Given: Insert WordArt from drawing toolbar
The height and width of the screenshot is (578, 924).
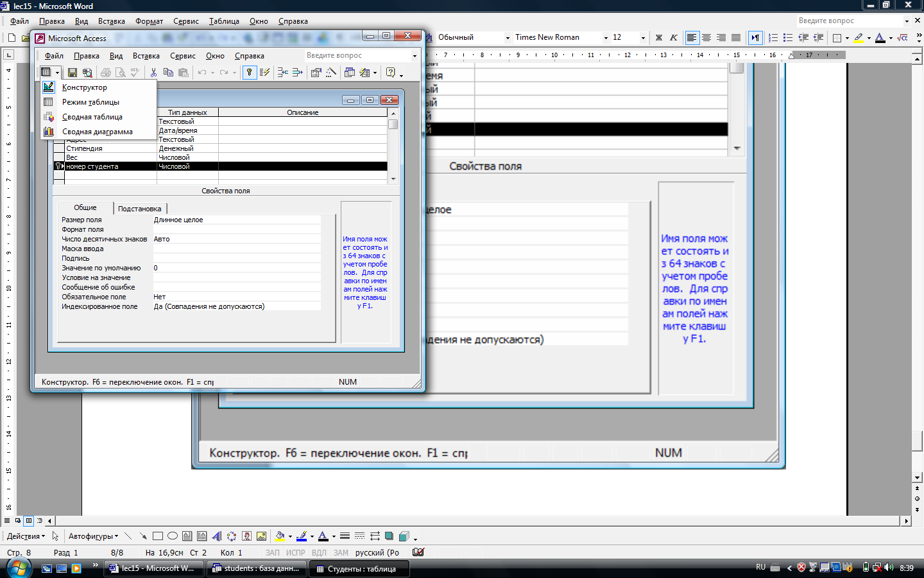Looking at the screenshot, I should coord(217,536).
